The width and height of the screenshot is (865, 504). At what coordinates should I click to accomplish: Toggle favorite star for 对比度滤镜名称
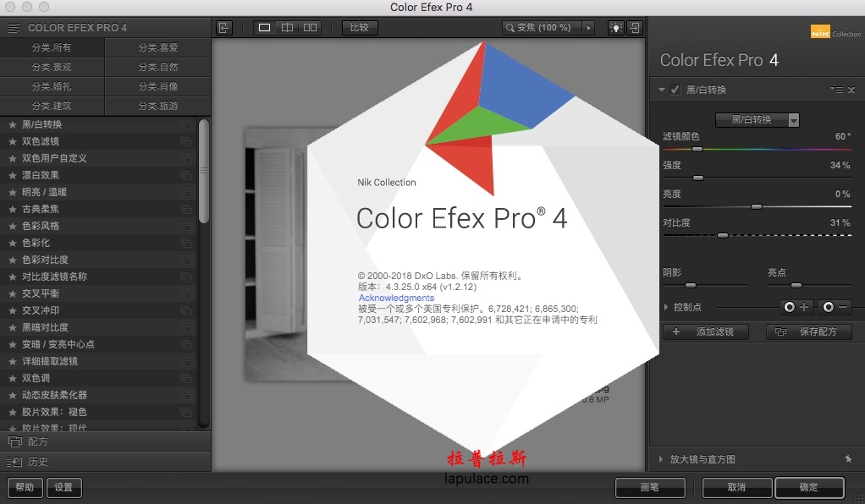click(12, 277)
